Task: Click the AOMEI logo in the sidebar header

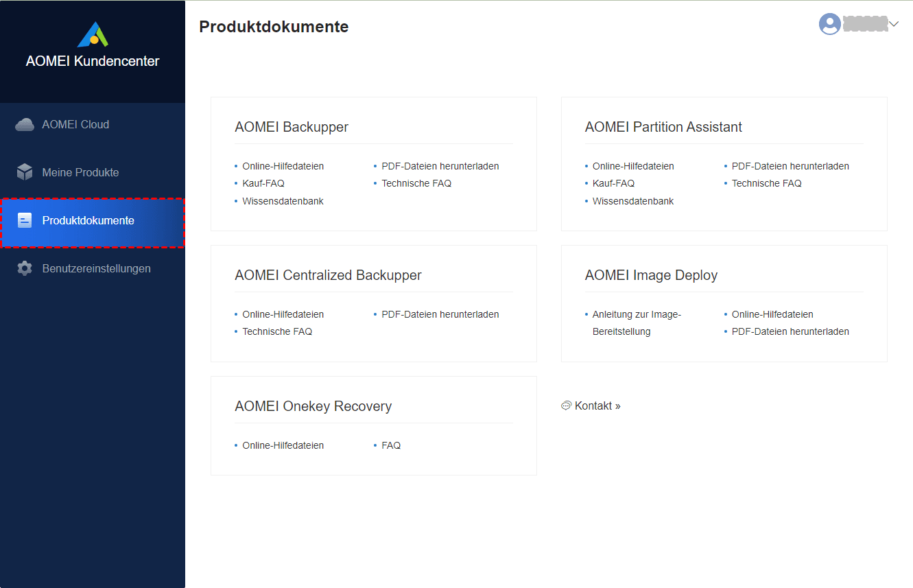Action: pos(93,34)
